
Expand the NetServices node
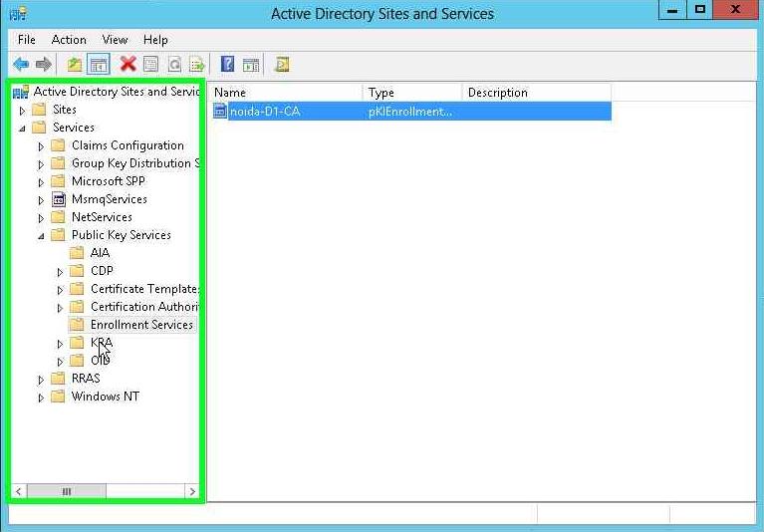point(41,218)
